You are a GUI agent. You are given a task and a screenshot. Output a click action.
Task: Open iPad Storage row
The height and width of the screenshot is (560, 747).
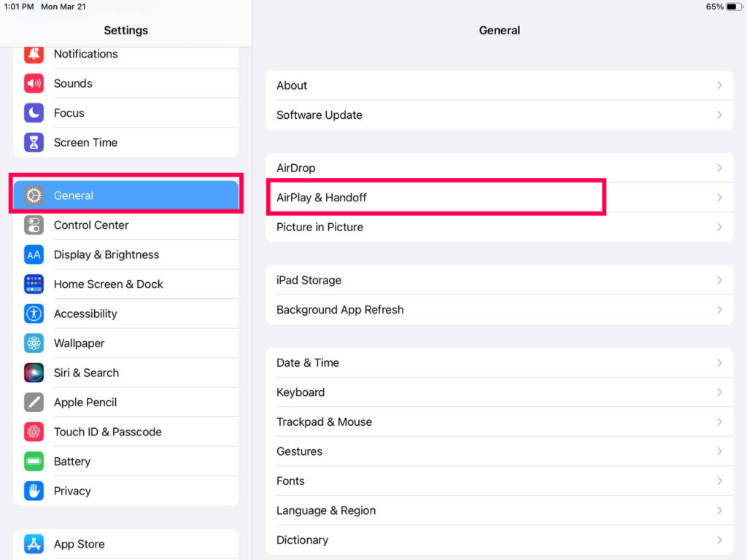(499, 281)
